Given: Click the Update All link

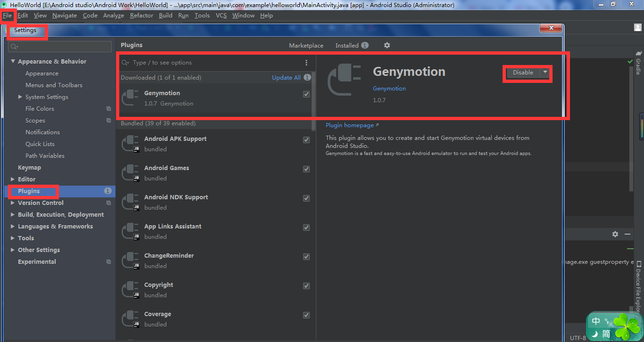Looking at the screenshot, I should (x=286, y=78).
